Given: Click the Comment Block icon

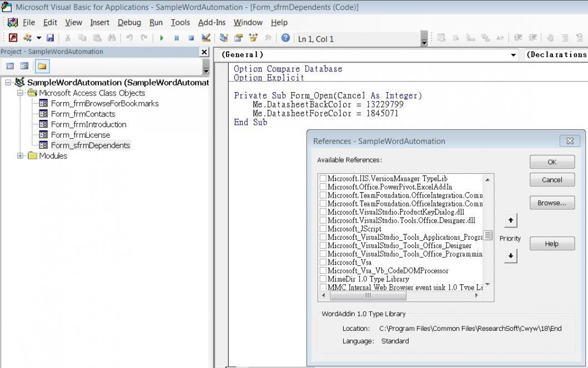Looking at the screenshot, I should 565,38.
